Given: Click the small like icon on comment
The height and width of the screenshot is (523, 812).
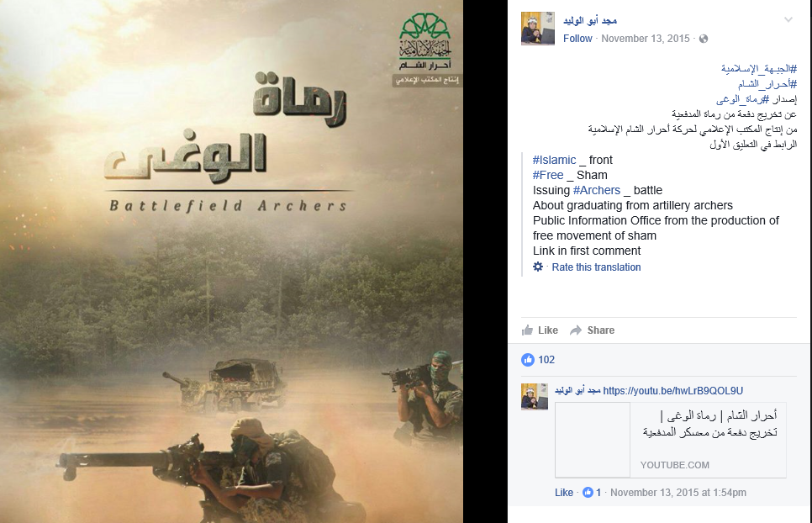Looking at the screenshot, I should click(x=588, y=493).
